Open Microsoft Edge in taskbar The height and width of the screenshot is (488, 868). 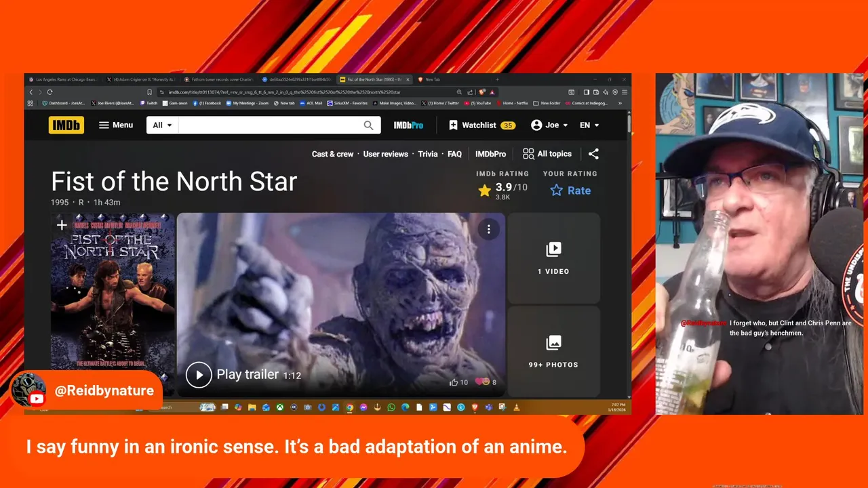point(405,407)
